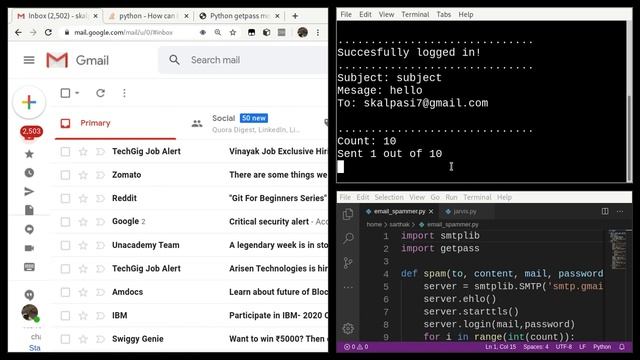The width and height of the screenshot is (640, 360).
Task: Bookmark this page with star icon
Action: (x=233, y=32)
